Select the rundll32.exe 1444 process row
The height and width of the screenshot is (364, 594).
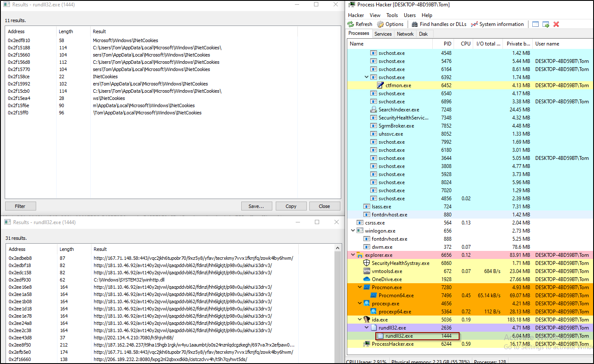pyautogui.click(x=469, y=336)
